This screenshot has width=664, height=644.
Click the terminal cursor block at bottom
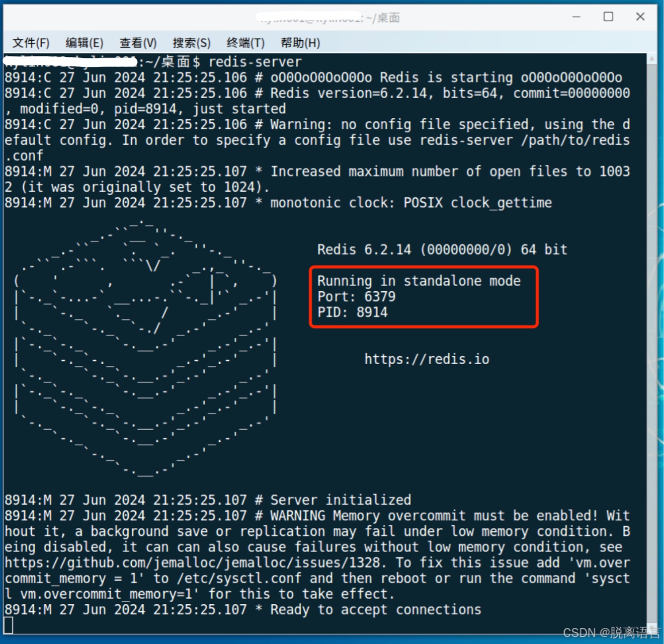tap(8, 626)
